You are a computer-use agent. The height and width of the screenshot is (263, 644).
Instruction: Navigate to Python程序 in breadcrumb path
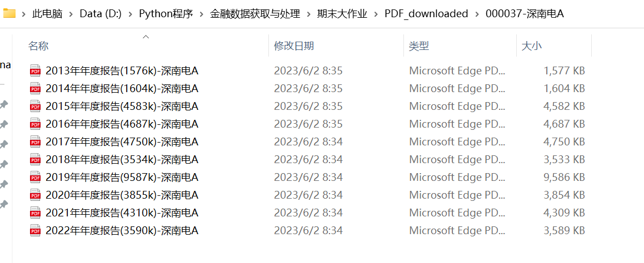point(166,14)
